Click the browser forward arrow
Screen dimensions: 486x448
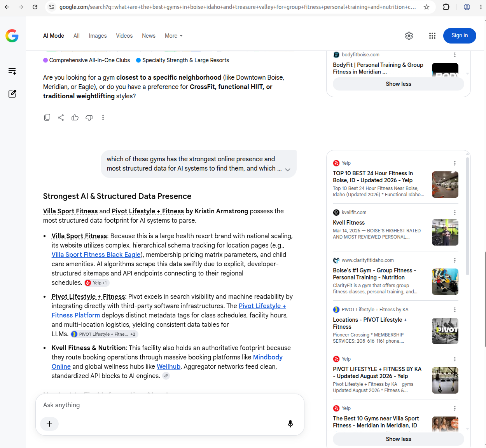click(21, 7)
